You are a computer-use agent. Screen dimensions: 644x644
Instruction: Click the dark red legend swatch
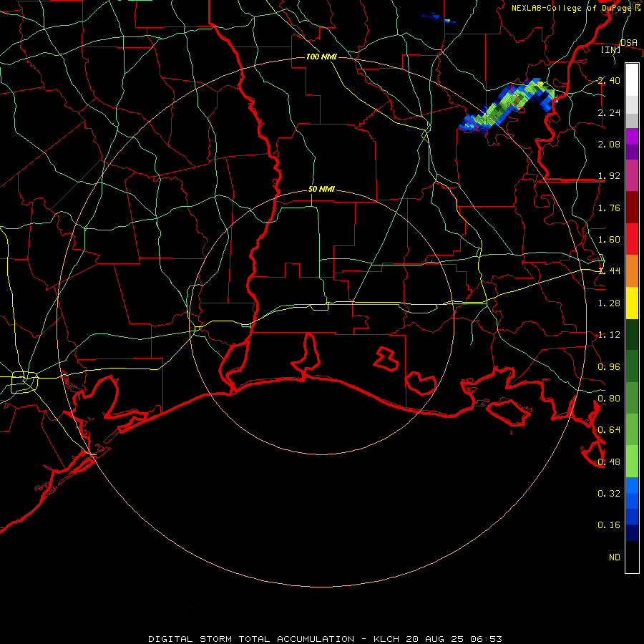632,208
